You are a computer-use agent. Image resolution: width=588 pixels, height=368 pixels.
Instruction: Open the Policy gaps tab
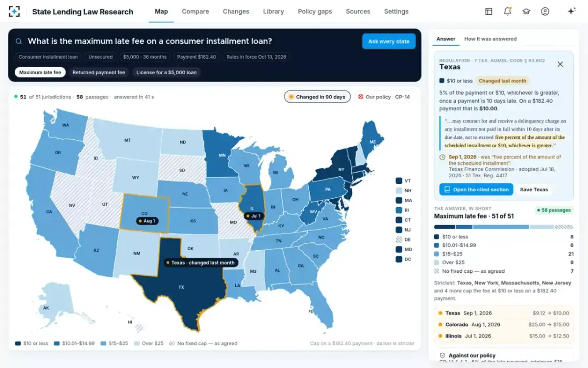(x=315, y=11)
